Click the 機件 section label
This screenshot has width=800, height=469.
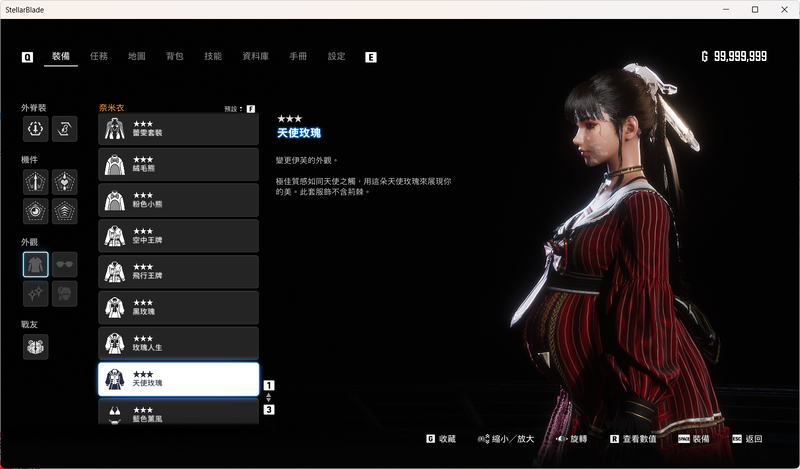coord(30,160)
